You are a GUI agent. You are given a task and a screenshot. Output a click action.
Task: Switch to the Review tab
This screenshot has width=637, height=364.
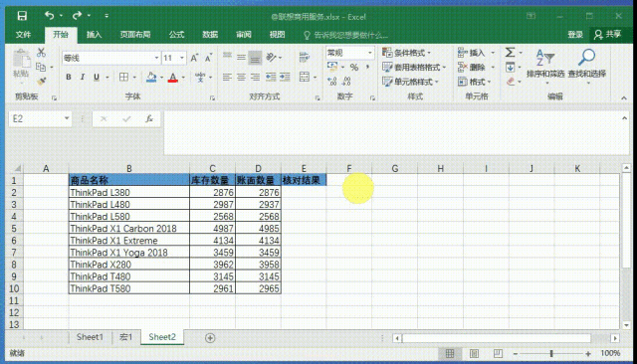pyautogui.click(x=243, y=35)
